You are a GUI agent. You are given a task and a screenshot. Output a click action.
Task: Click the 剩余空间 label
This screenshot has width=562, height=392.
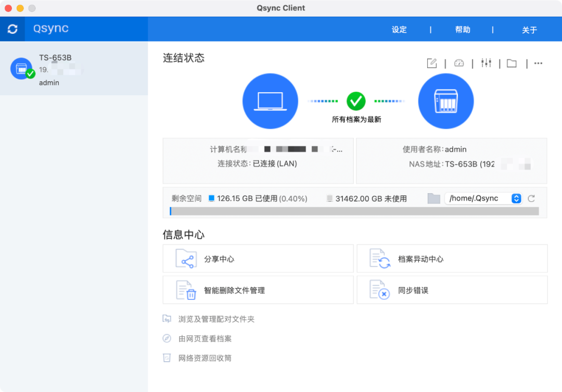pos(186,198)
